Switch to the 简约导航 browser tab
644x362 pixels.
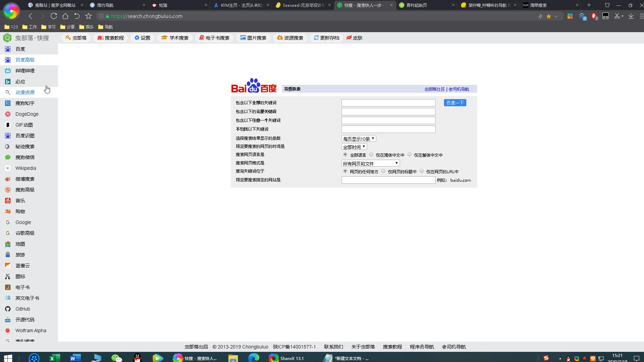[x=115, y=5]
